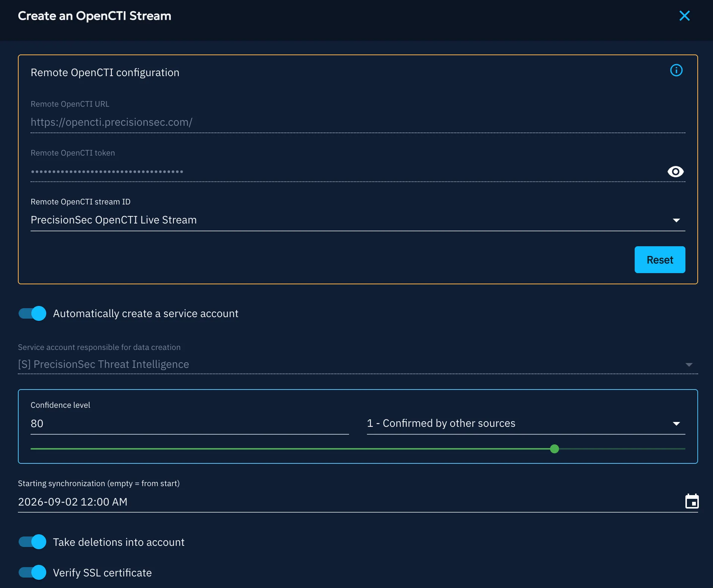Toggle Verify SSL certificate switch
Viewport: 713px width, 588px height.
32,572
